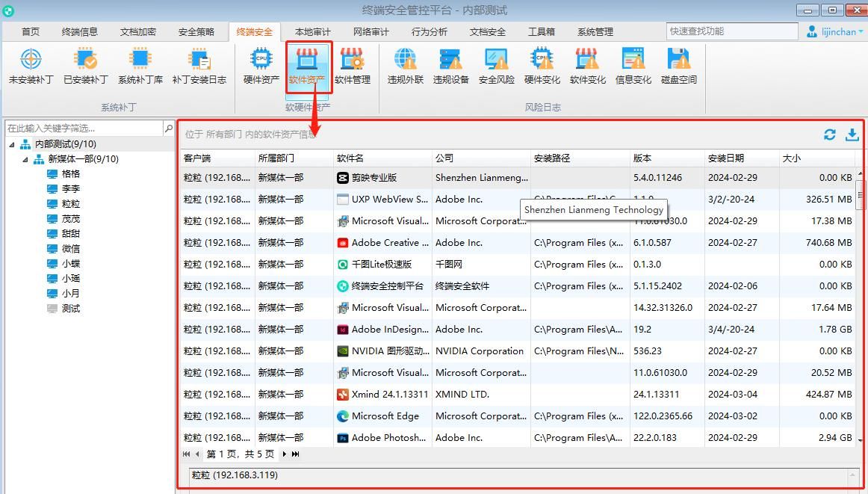Collapse the 内部测试(9/10) tree root
Viewport: 868px width, 494px height.
(x=13, y=143)
